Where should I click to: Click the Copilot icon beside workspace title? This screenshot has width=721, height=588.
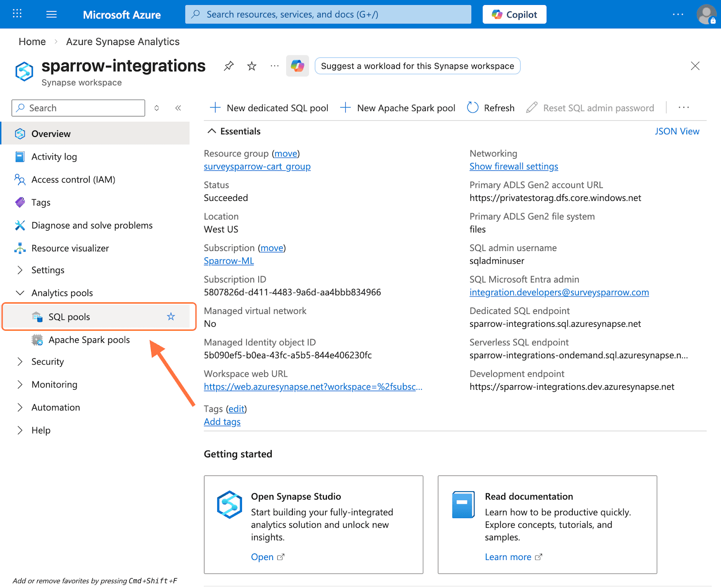click(x=297, y=66)
